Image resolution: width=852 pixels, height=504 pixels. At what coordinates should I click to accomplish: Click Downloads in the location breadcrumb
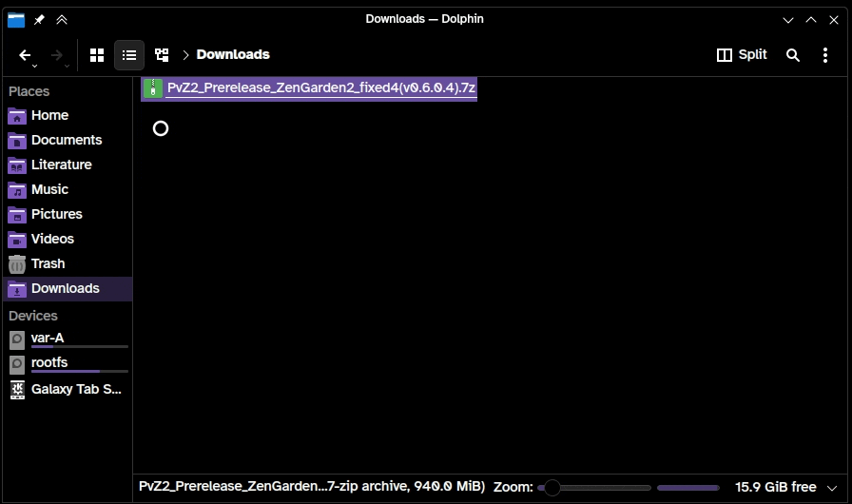coord(233,54)
